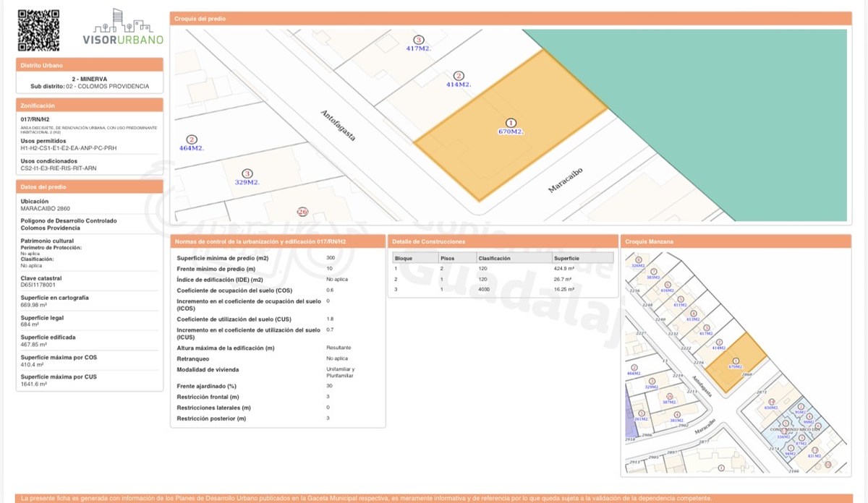
Task: Select lot marker 1 on the highlighted 670M2 parcel in Croquis del predio
Action: pyautogui.click(x=511, y=124)
